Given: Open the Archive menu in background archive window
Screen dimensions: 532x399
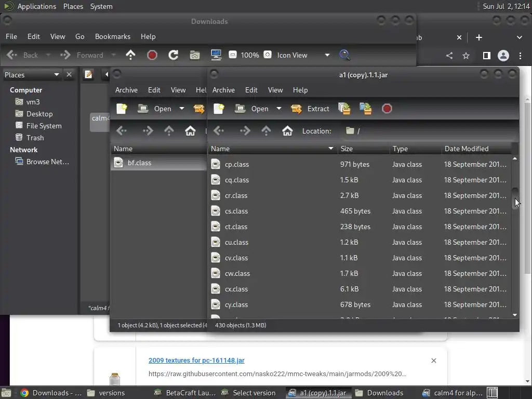Looking at the screenshot, I should click(x=126, y=90).
